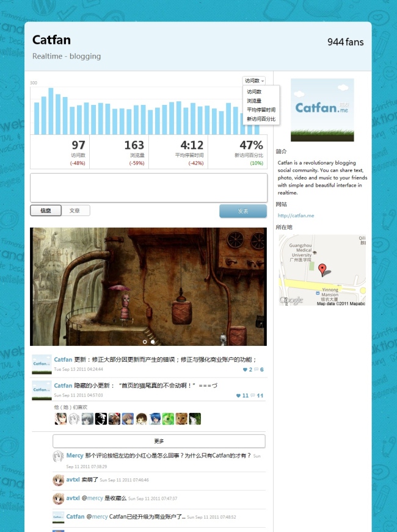The image size is (397, 532).
Task: Open eighth liker blue-haired avatar
Action: [155, 419]
